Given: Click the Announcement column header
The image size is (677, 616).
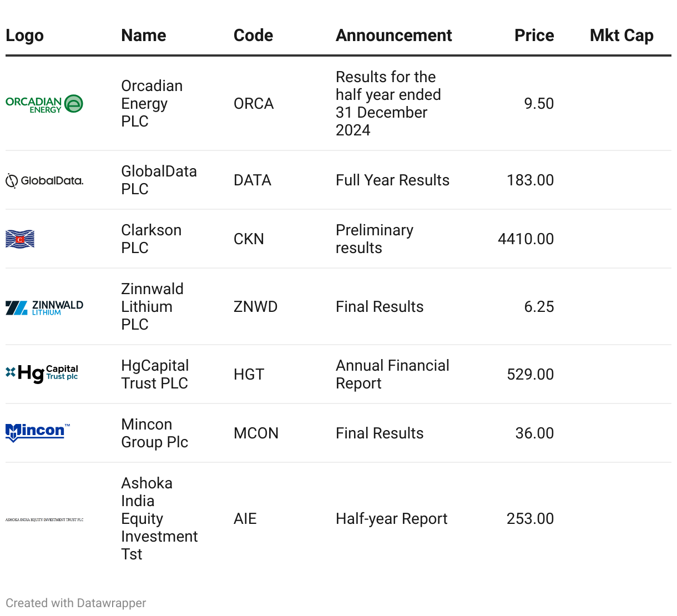Looking at the screenshot, I should click(x=393, y=36).
